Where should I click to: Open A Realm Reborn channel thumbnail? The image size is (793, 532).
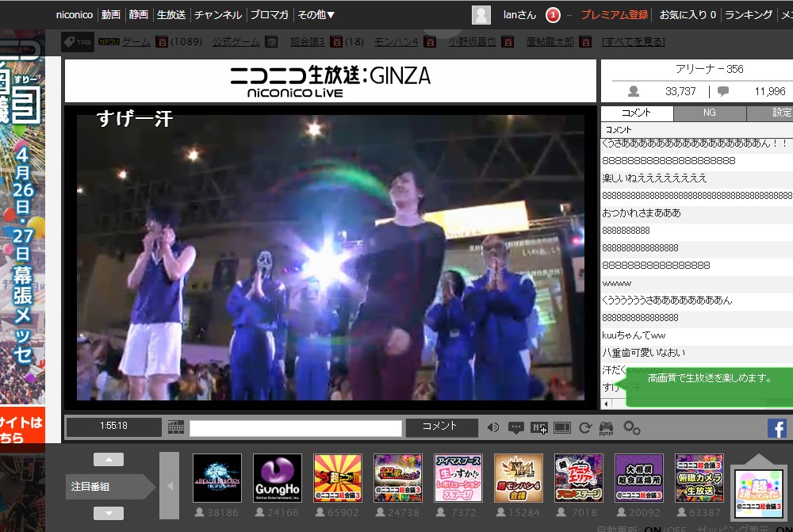point(217,478)
